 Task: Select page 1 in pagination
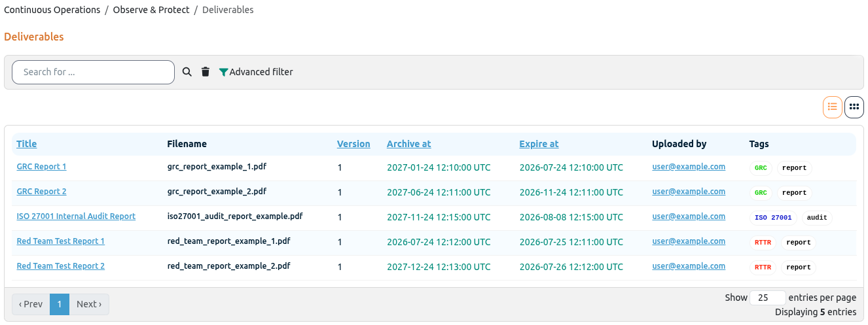60,304
